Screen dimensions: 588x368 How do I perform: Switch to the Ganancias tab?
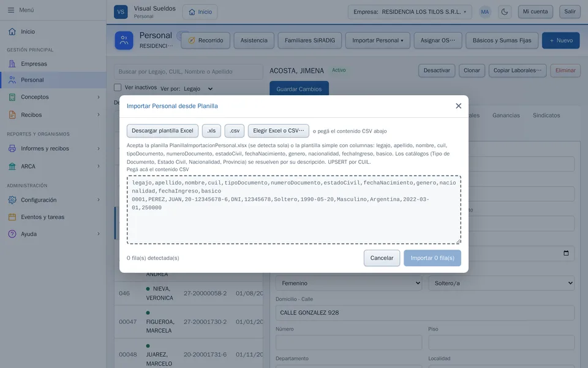click(506, 115)
